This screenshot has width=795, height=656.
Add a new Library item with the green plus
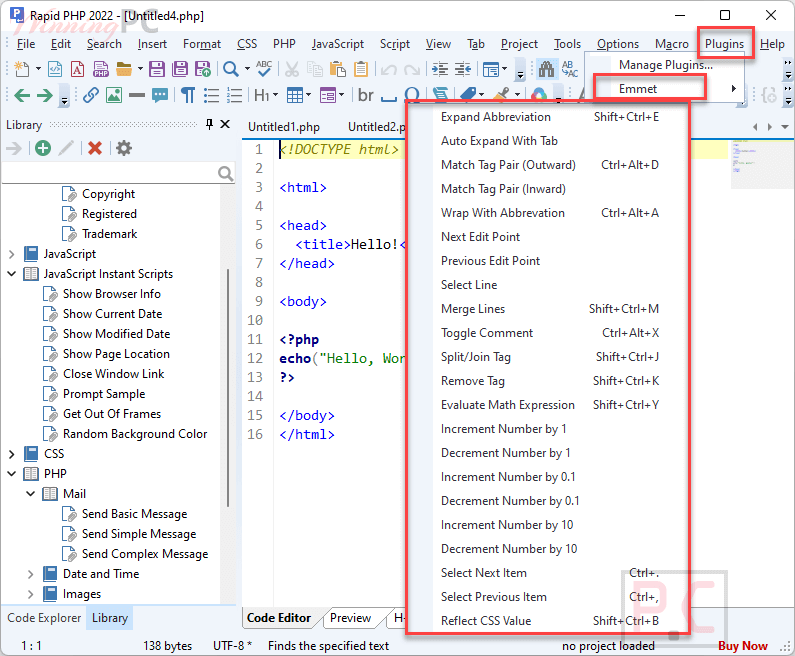tap(43, 148)
